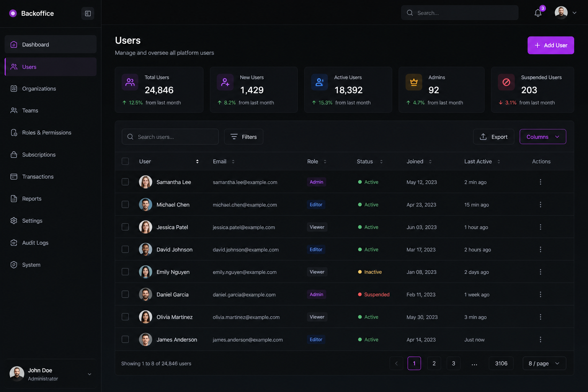Click Jessica Patel's Viewer role badge
The image size is (588, 392).
[x=317, y=227]
